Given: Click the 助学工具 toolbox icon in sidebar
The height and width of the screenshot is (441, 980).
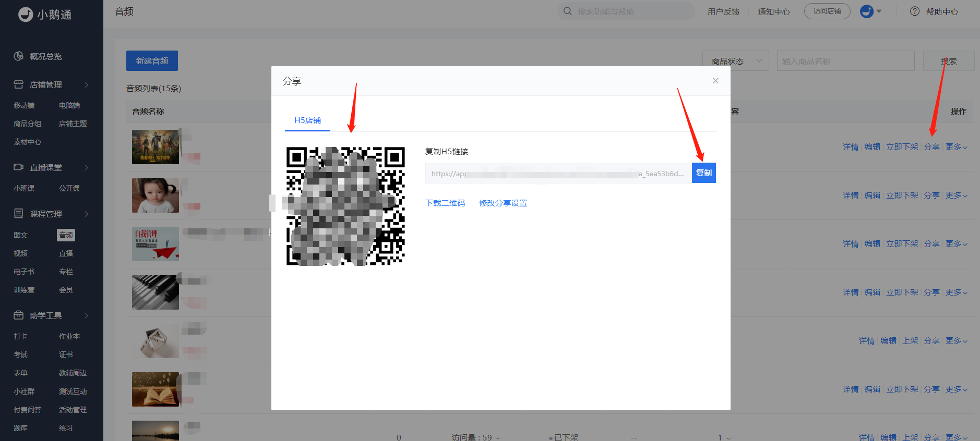Looking at the screenshot, I should tap(18, 315).
